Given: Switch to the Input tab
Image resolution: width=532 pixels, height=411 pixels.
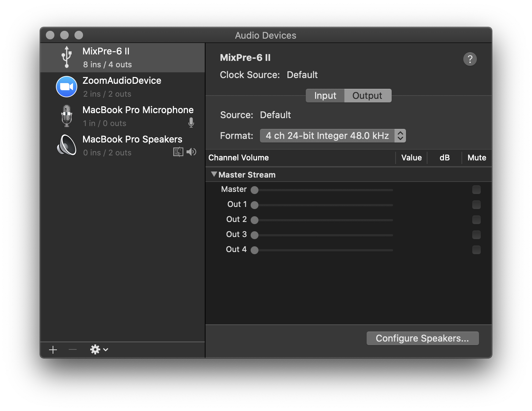Looking at the screenshot, I should [x=325, y=96].
